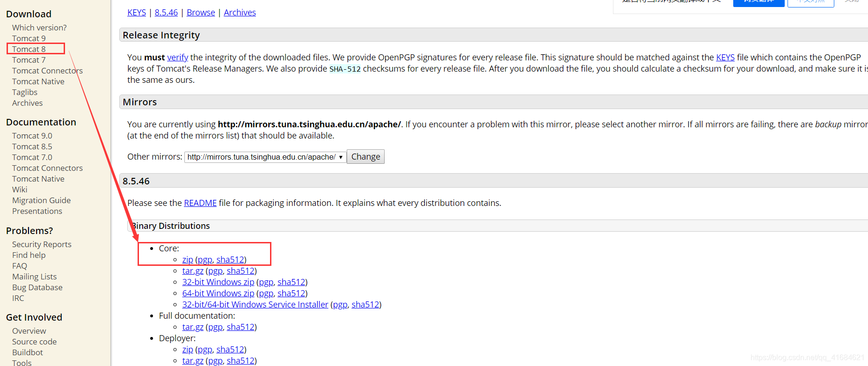Open sha512 for 64-bit Windows zip
Image resolution: width=868 pixels, height=366 pixels.
tap(292, 293)
